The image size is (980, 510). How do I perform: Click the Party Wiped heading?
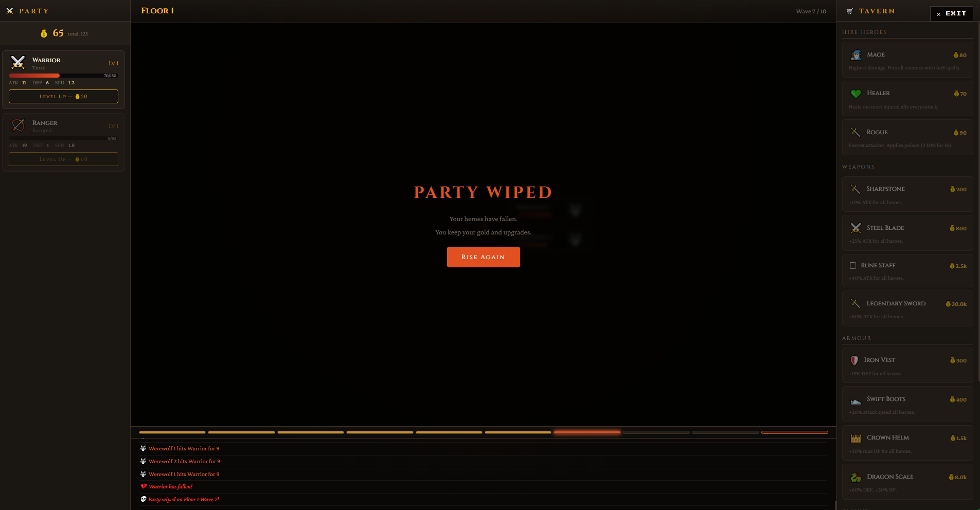483,192
